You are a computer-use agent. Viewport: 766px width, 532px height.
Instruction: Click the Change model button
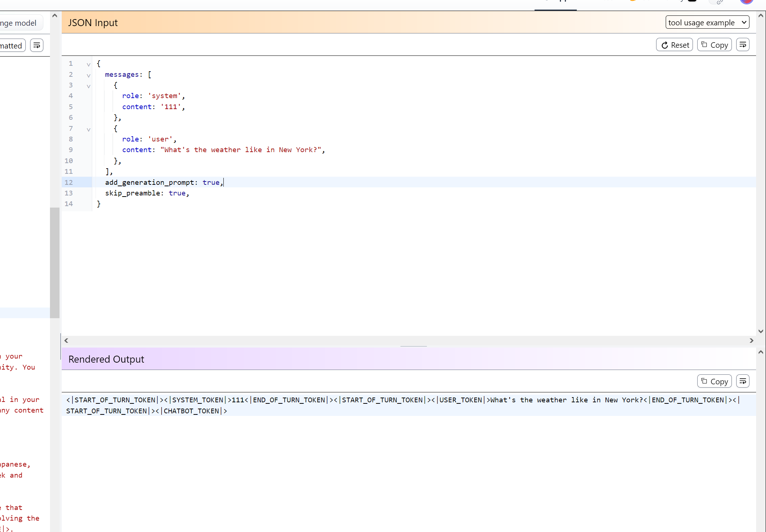tap(19, 23)
